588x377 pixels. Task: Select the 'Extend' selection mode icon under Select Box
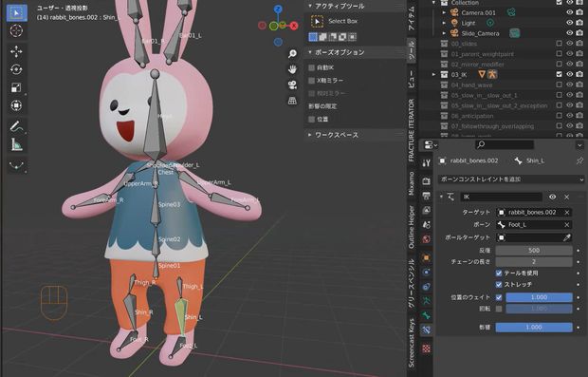pos(322,37)
